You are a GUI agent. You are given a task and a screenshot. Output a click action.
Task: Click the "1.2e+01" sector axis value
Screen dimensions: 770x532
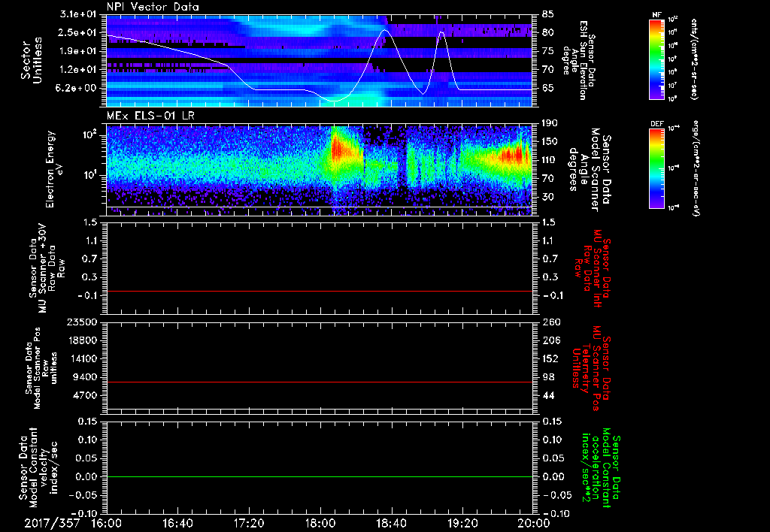click(77, 70)
